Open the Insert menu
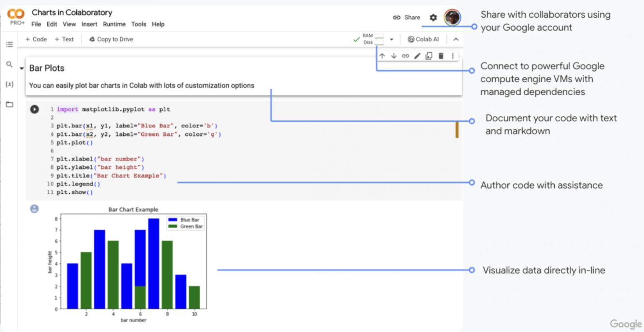Viewport: 644px width, 332px height. coord(89,24)
